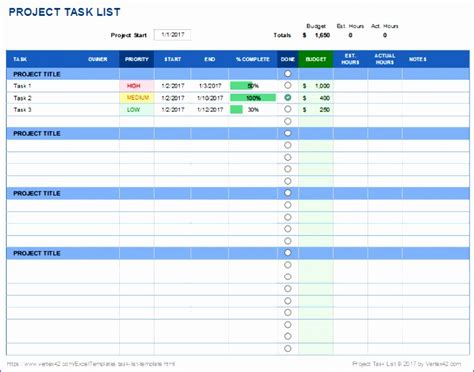Open the vertex42.com template URL in the footer
This screenshot has width=474, height=372.
(x=91, y=364)
